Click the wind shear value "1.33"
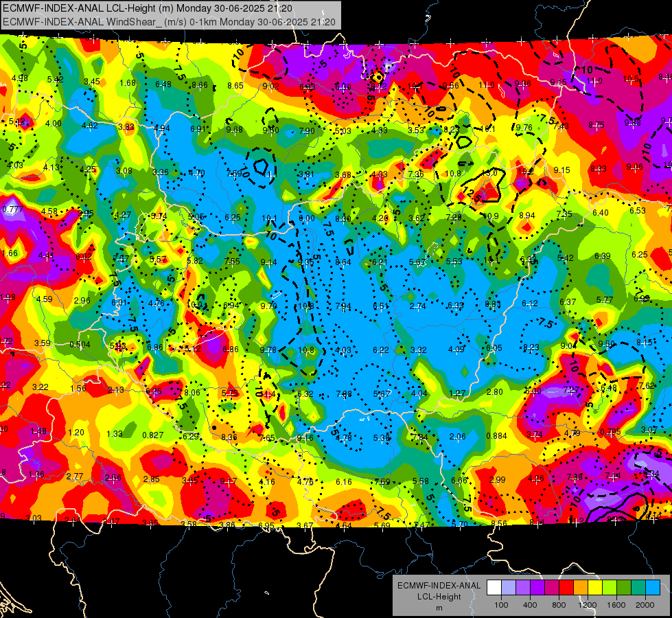Image resolution: width=672 pixels, height=618 pixels. [x=115, y=433]
